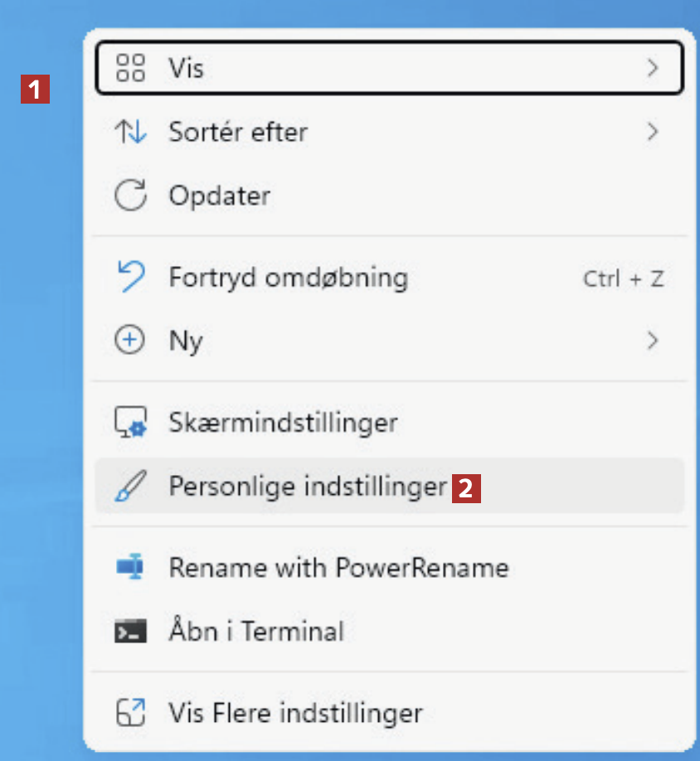Viewport: 700px width, 761px height.
Task: Click the PowerRename icon
Action: coord(130,568)
